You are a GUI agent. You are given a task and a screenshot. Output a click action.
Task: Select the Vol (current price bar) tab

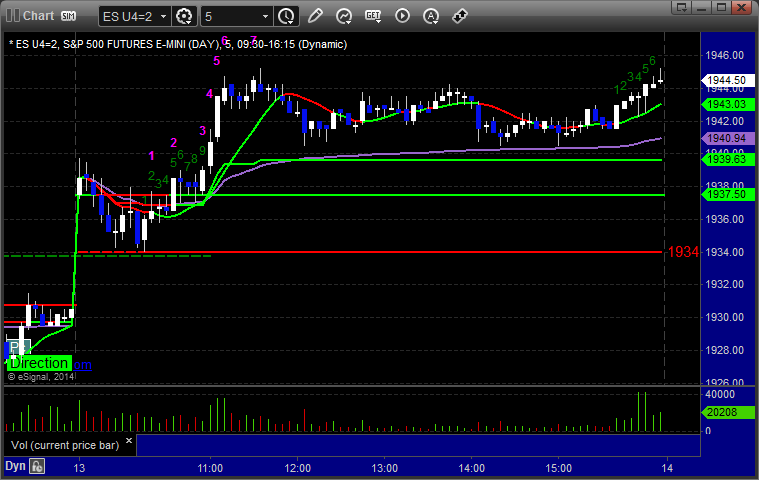click(x=65, y=445)
